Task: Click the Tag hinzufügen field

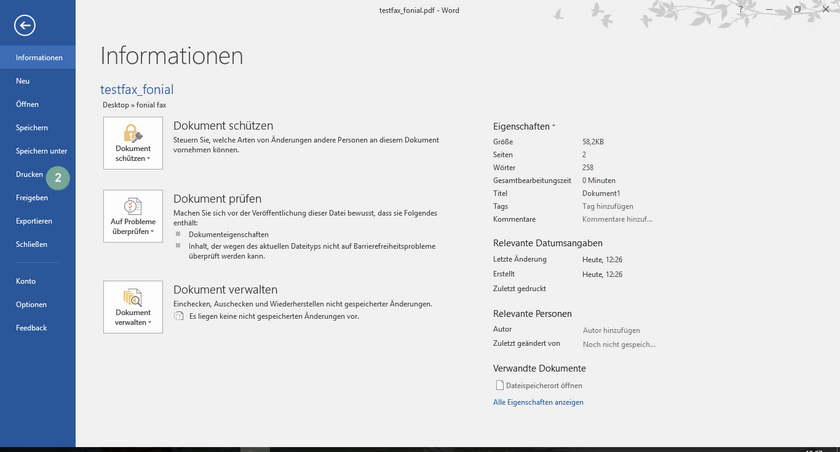Action: pyautogui.click(x=608, y=206)
